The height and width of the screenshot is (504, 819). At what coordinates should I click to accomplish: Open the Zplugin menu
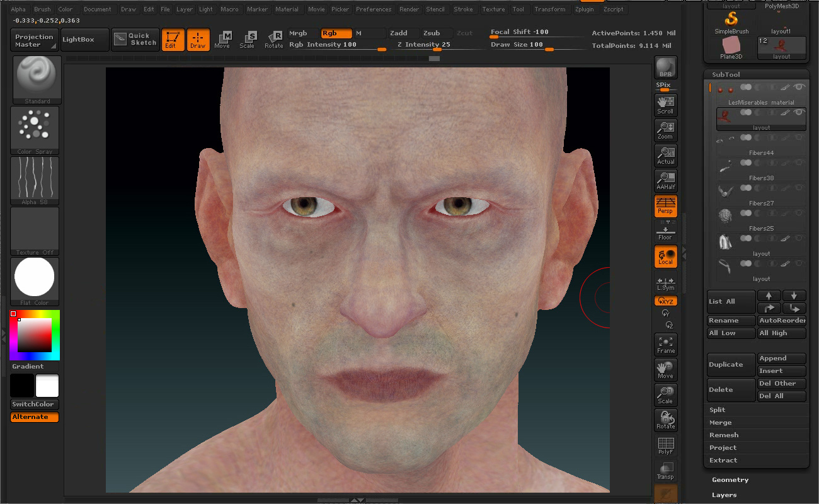click(x=584, y=9)
